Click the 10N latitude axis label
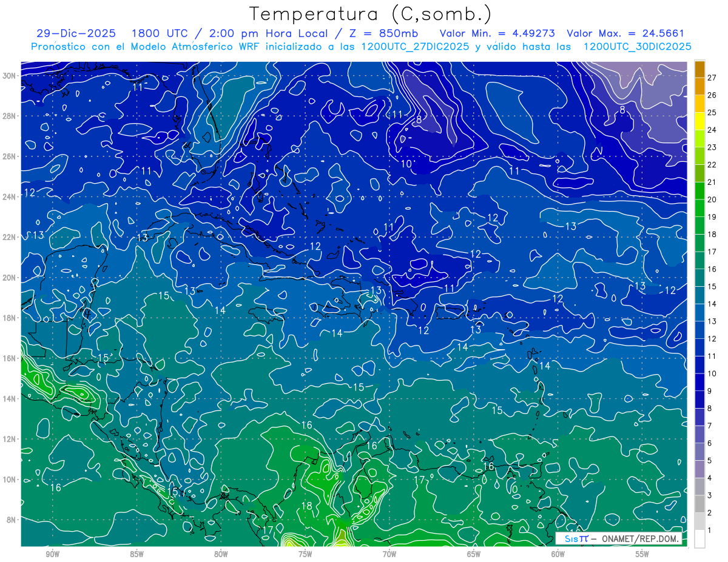728x562 pixels. click(10, 480)
